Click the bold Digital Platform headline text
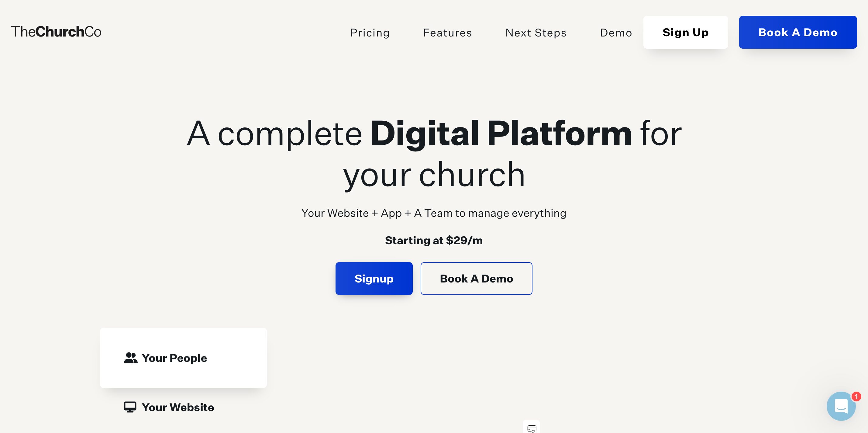The width and height of the screenshot is (868, 433). (501, 134)
